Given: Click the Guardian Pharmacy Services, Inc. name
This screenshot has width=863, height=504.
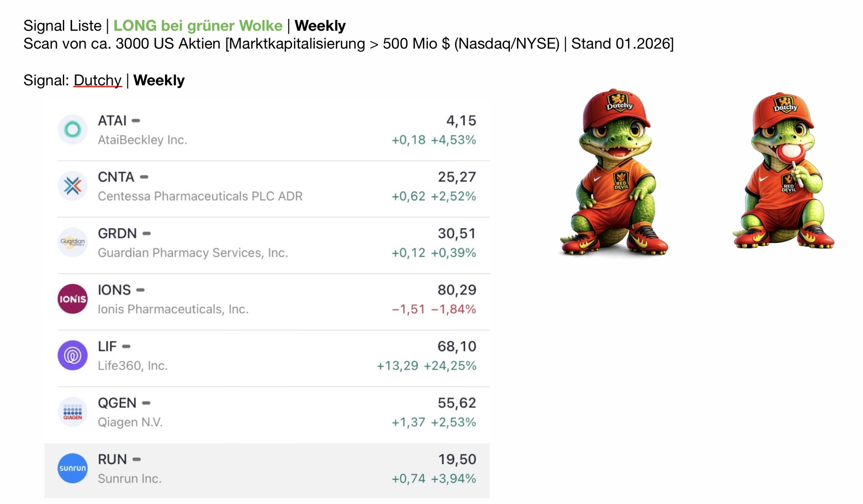Looking at the screenshot, I should pos(193,253).
